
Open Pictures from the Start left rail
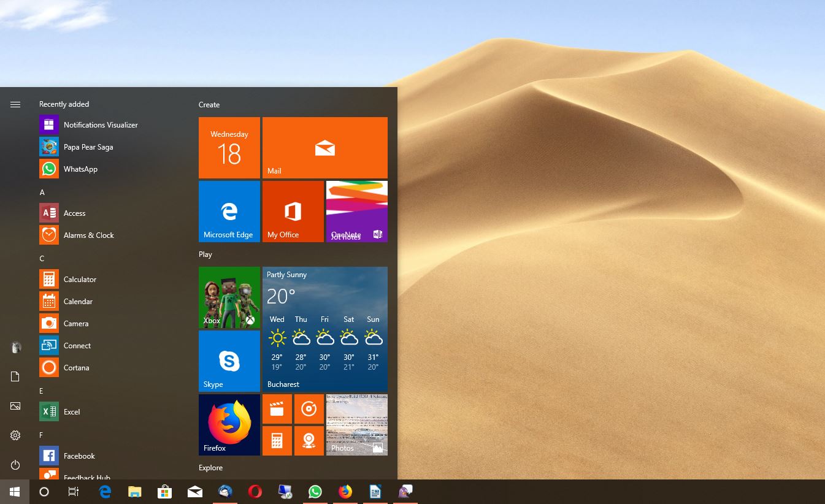[15, 406]
